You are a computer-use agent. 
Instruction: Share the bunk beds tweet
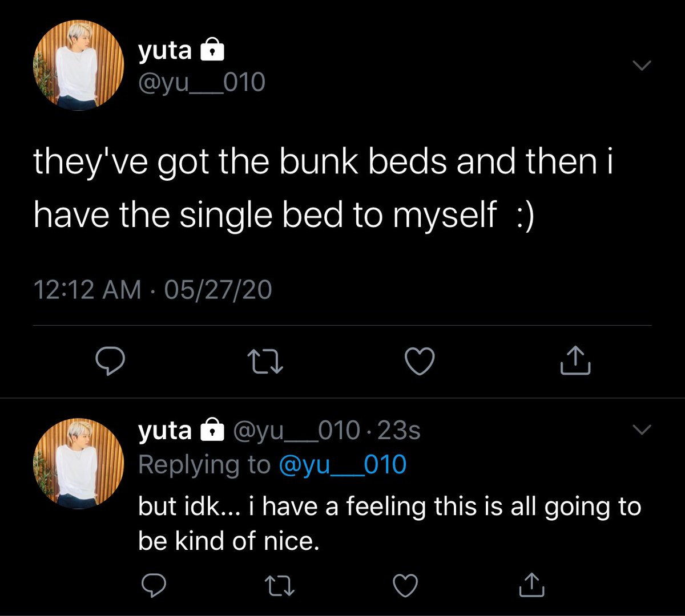[576, 362]
